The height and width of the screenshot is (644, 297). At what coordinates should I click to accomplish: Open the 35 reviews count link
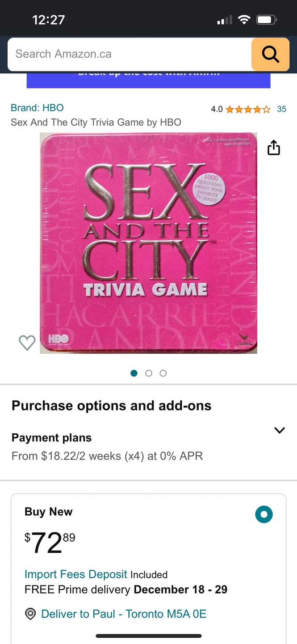[x=281, y=109]
